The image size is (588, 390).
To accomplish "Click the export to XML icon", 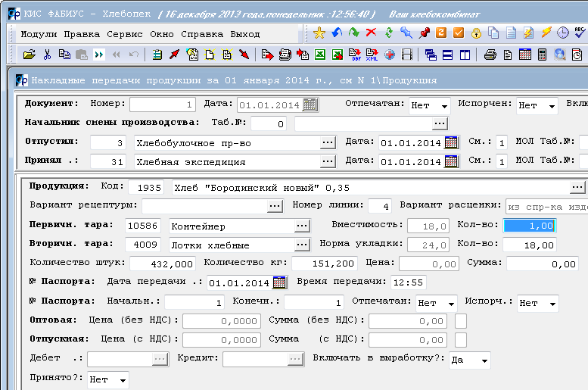I will (x=372, y=55).
